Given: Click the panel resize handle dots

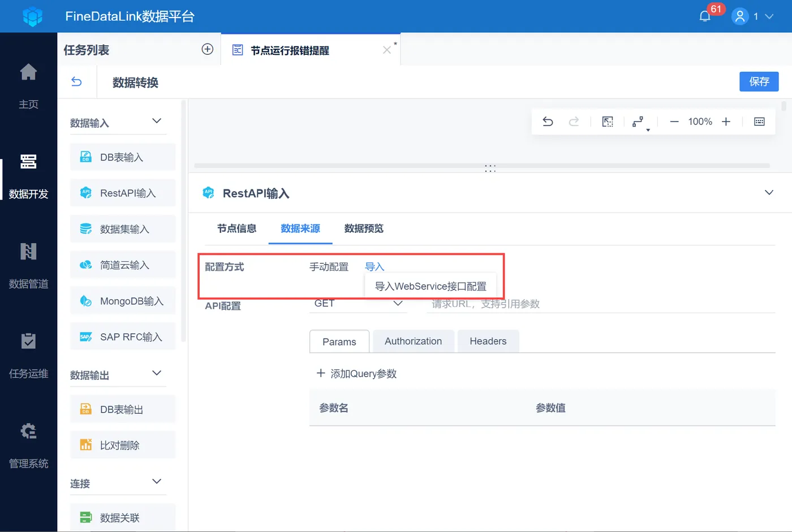Looking at the screenshot, I should (490, 168).
